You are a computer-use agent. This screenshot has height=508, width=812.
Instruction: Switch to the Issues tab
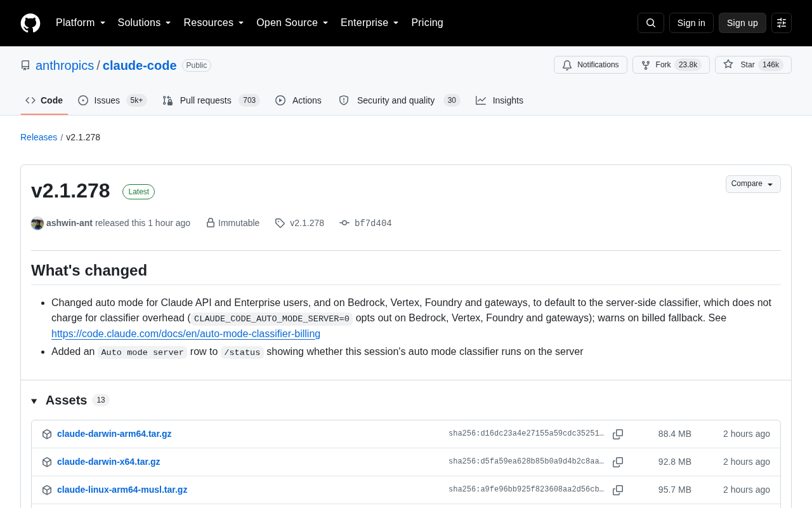112,100
